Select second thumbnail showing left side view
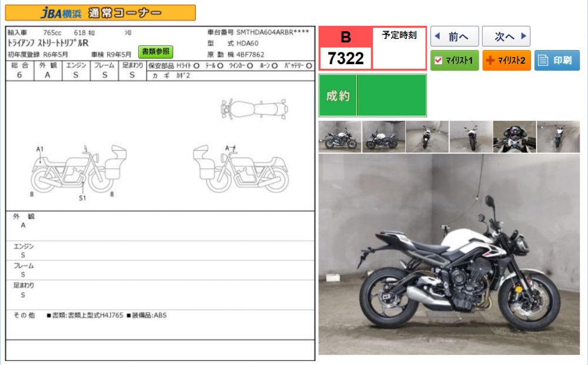Image resolution: width=588 pixels, height=365 pixels. [x=383, y=137]
